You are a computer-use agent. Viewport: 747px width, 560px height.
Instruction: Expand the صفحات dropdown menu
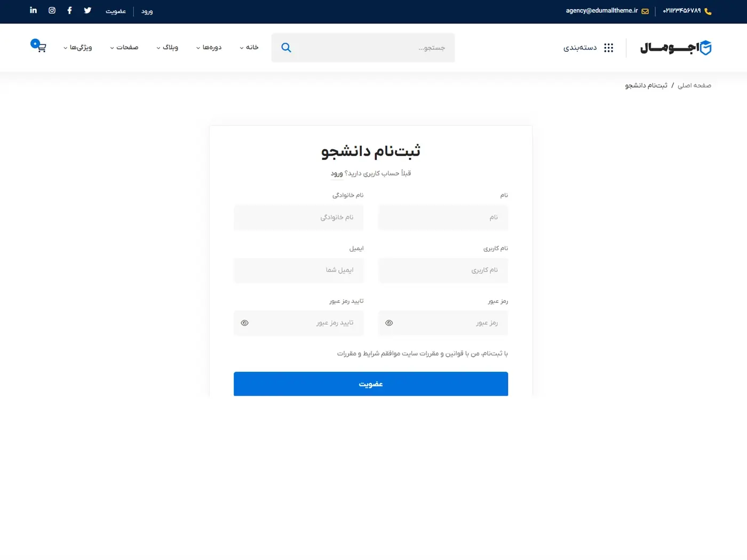[x=124, y=47]
